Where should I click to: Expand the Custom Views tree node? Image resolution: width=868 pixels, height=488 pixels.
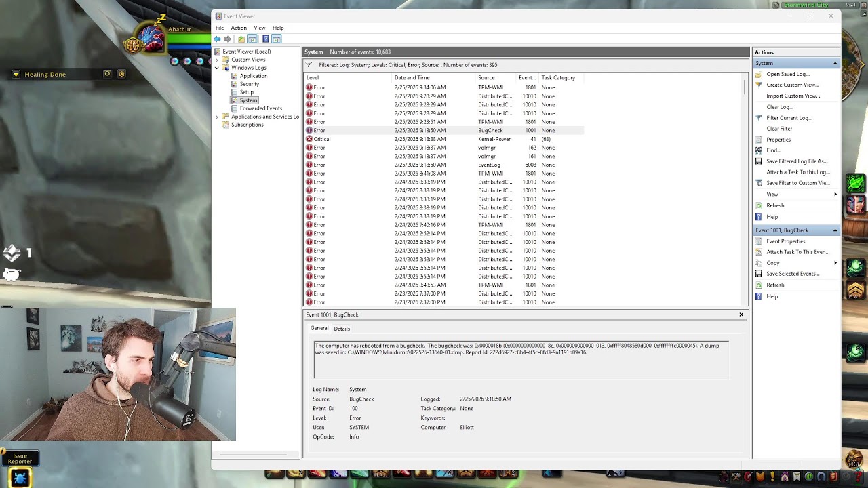coord(217,60)
